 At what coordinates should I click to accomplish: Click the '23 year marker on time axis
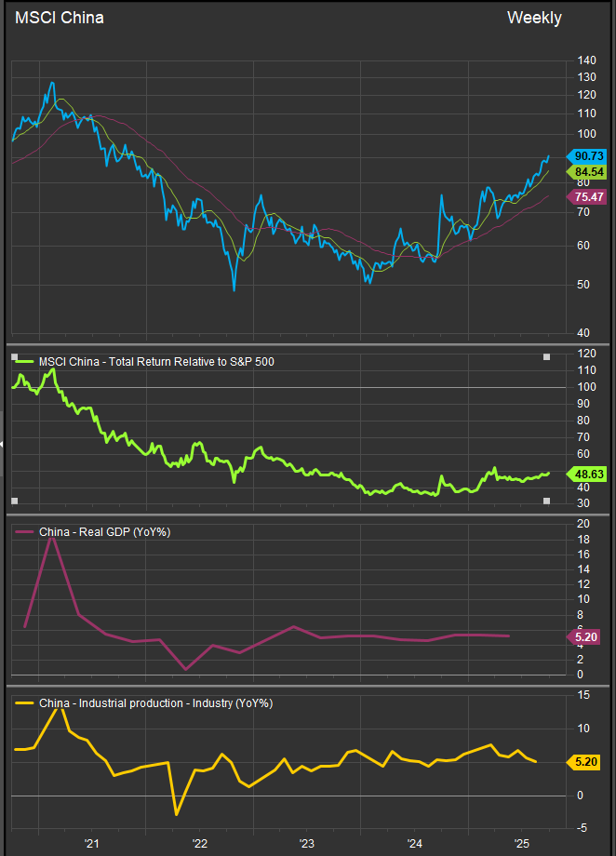click(x=306, y=843)
